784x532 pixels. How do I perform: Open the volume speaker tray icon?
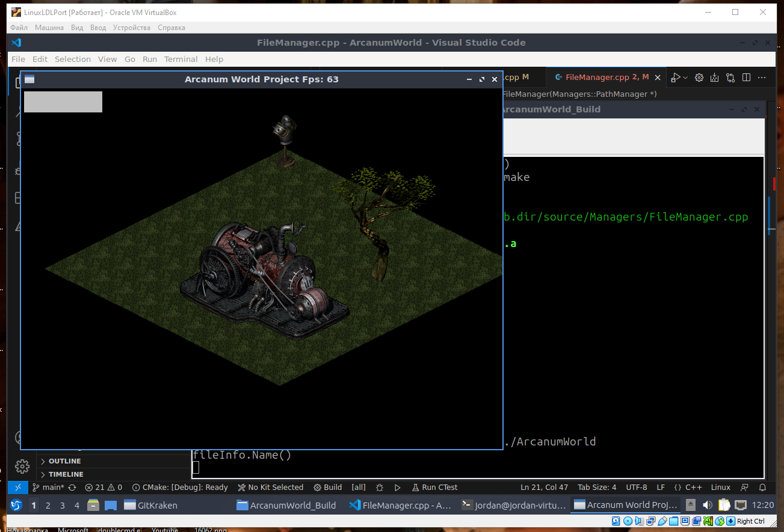[x=708, y=505]
